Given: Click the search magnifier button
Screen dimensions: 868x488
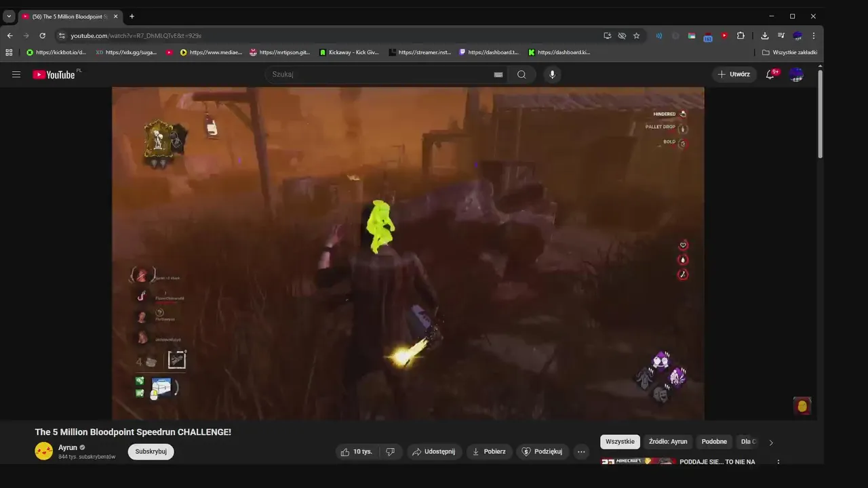Looking at the screenshot, I should [521, 75].
